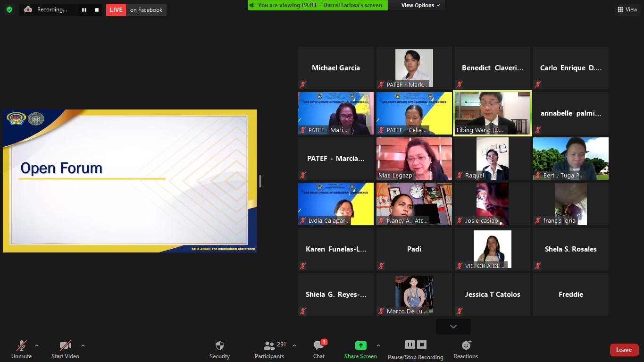
Task: Open the Security options
Action: pos(219,350)
